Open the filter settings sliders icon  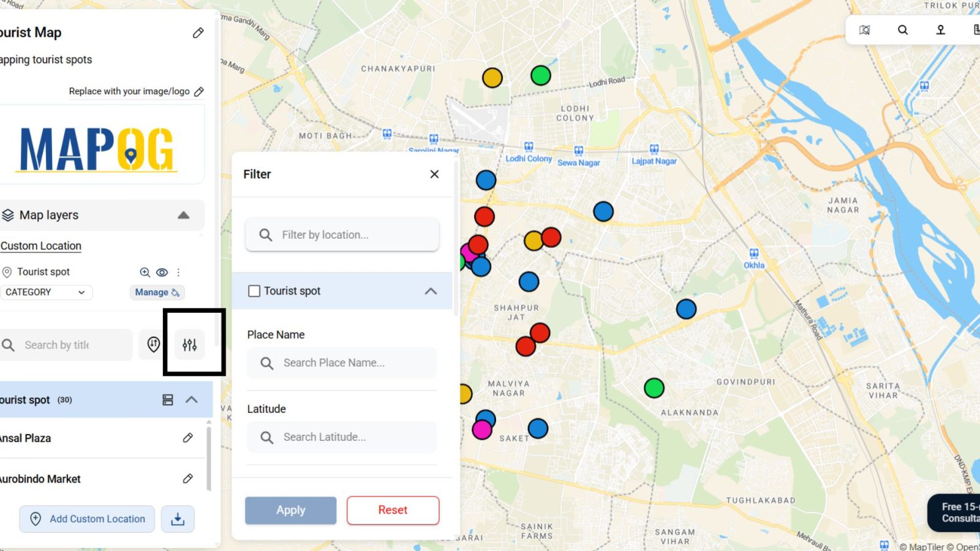(x=189, y=345)
